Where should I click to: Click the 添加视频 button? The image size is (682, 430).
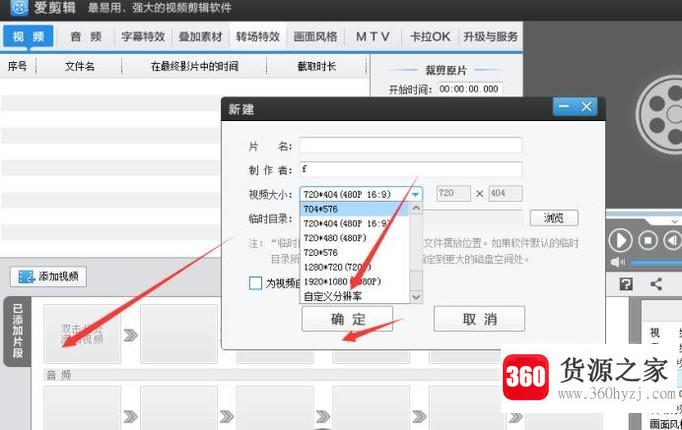point(48,277)
